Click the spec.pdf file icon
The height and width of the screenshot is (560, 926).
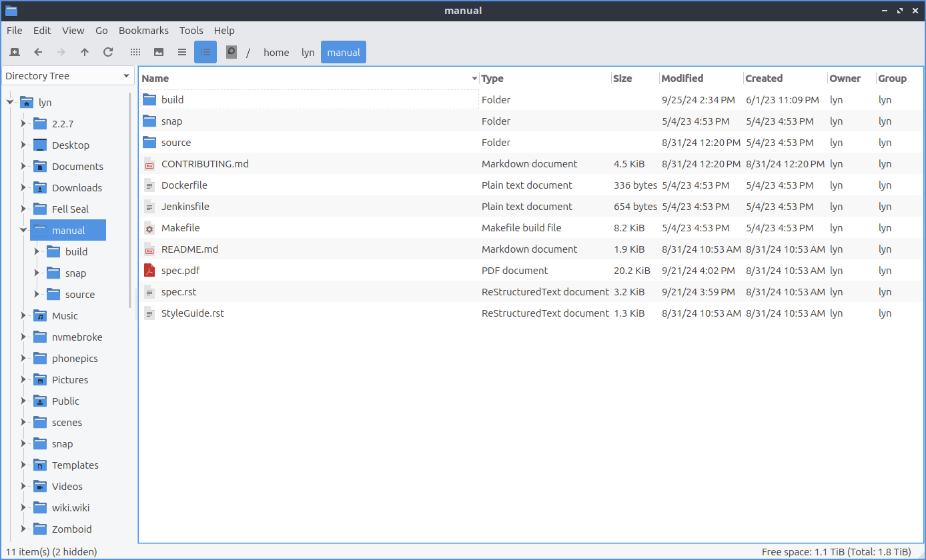tap(149, 271)
